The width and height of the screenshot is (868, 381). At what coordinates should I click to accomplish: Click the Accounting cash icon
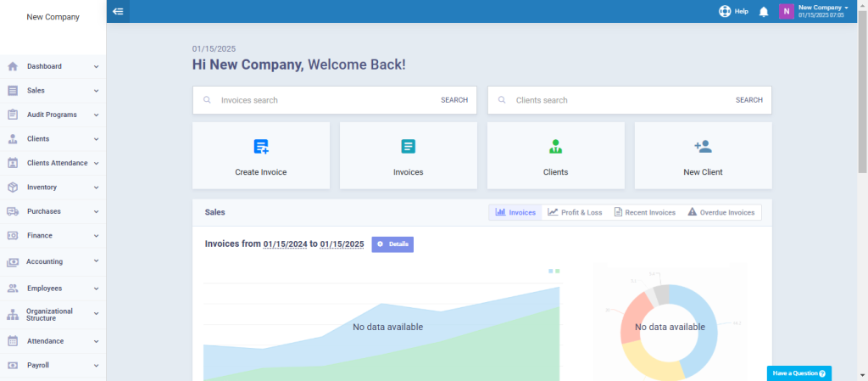pos(13,262)
